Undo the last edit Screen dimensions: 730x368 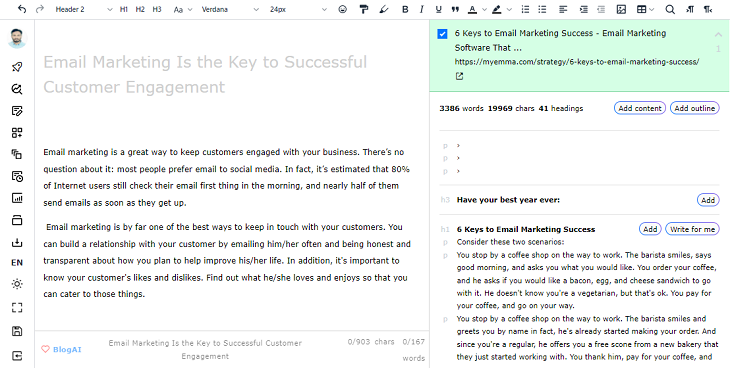[21, 9]
